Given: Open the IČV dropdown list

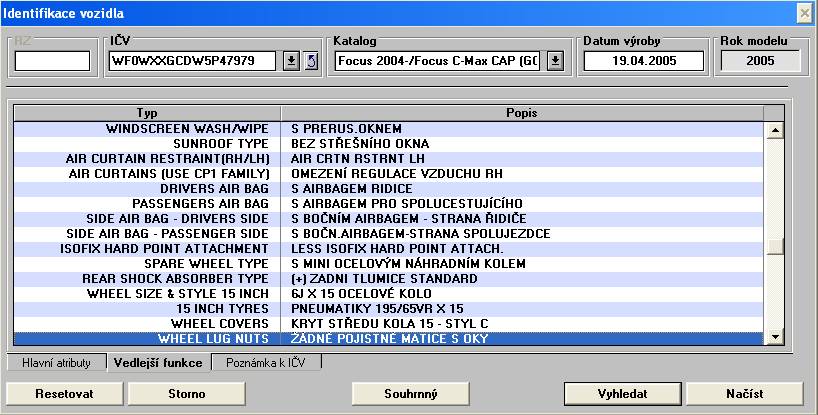Looking at the screenshot, I should 291,61.
